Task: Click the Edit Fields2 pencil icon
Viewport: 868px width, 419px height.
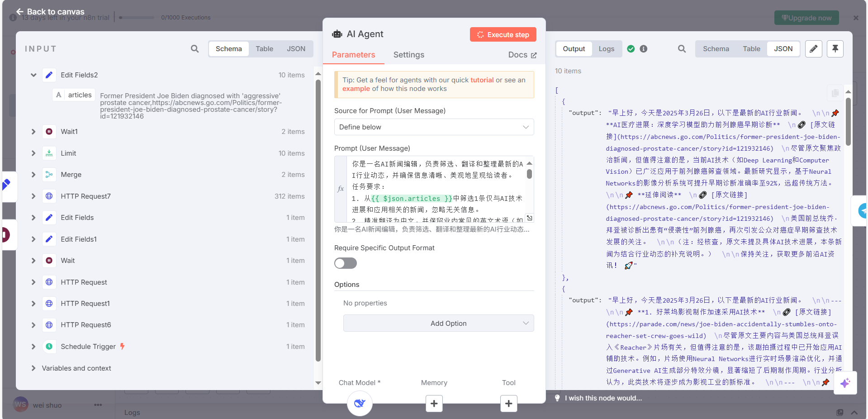Action: tap(49, 75)
